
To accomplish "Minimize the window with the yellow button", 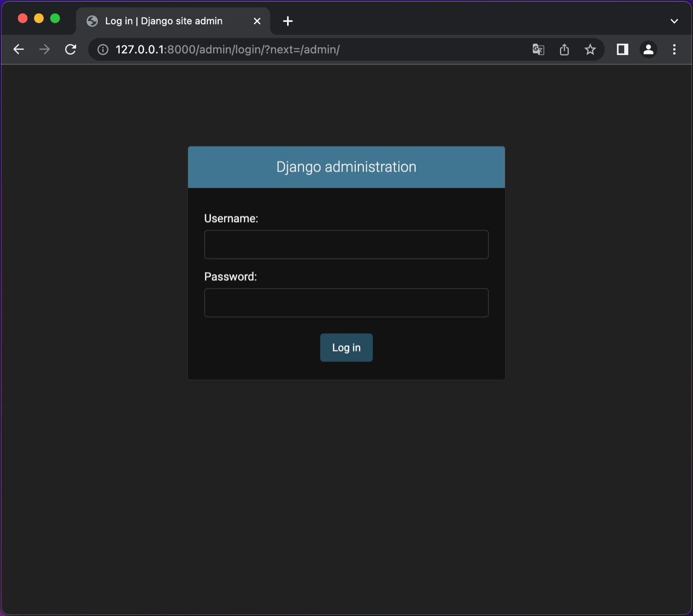I will coord(39,18).
